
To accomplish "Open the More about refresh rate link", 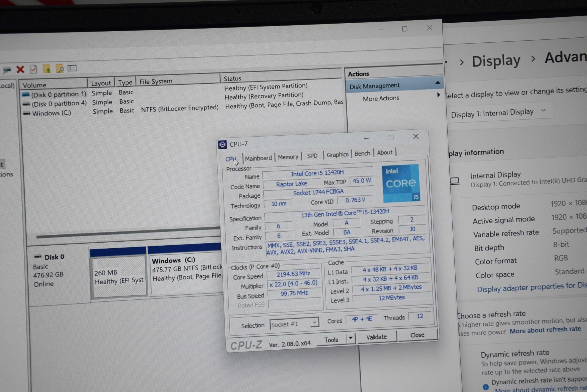I will (545, 330).
